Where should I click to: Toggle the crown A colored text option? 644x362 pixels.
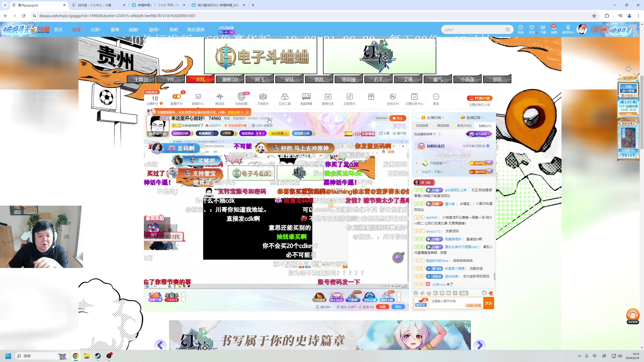tap(429, 293)
